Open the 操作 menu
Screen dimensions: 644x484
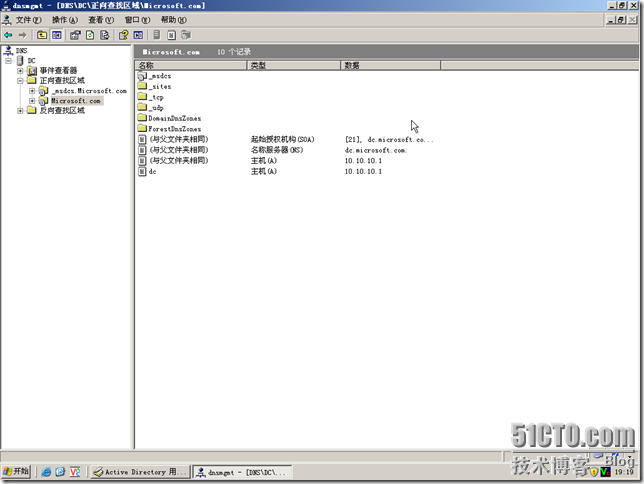pos(65,20)
